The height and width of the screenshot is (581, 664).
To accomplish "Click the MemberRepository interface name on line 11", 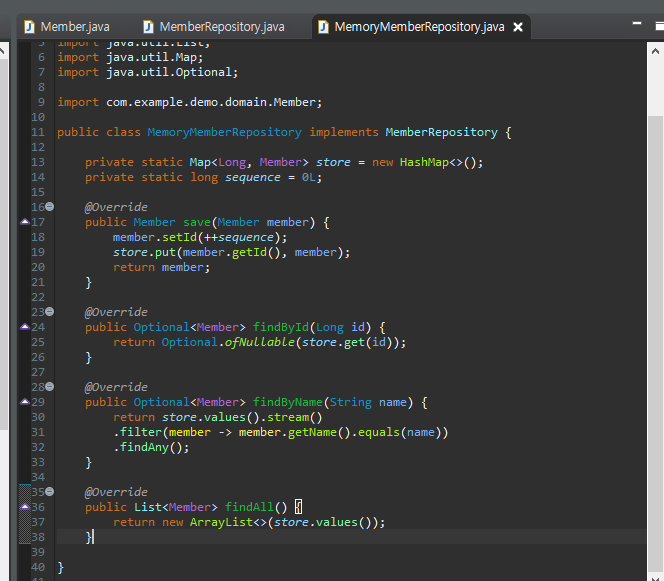I will click(441, 132).
